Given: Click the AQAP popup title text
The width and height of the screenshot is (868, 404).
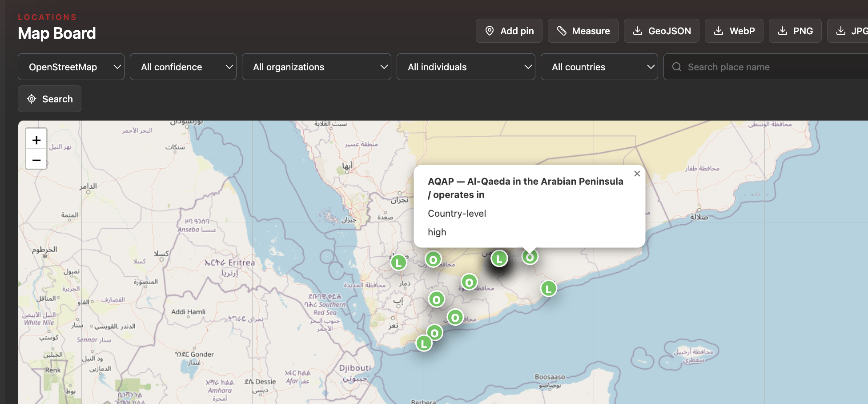Looking at the screenshot, I should click(x=525, y=188).
